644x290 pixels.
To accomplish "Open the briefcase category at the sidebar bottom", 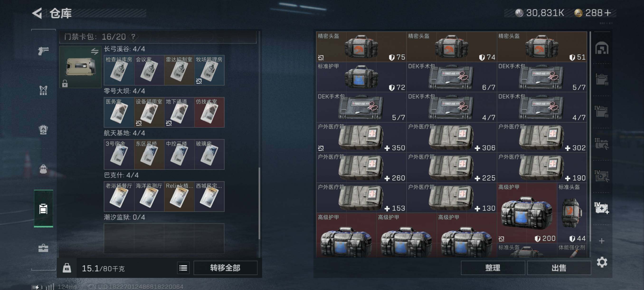I will (x=43, y=248).
